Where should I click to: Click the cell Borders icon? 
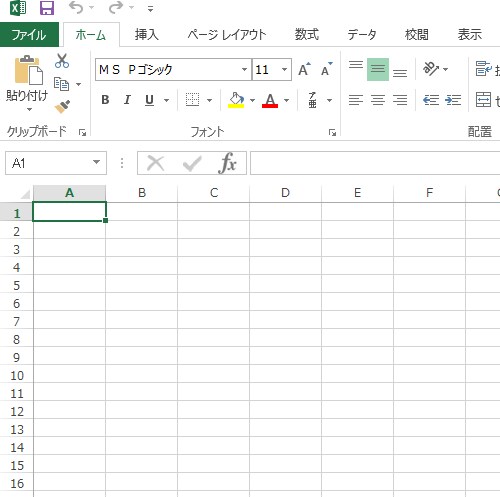tap(192, 100)
